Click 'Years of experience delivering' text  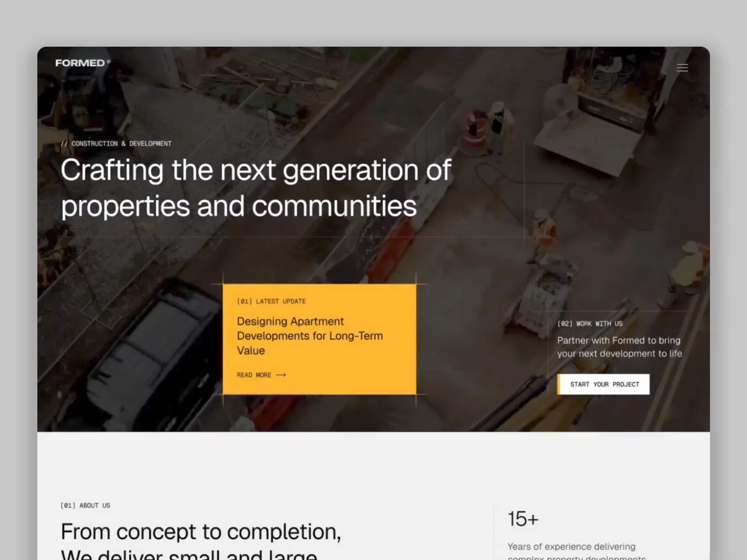pyautogui.click(x=571, y=547)
